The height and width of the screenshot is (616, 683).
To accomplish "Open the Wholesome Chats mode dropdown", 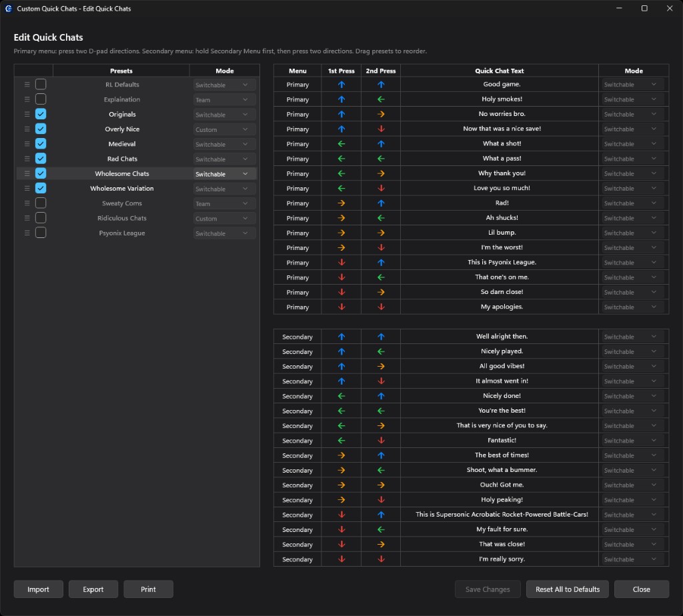I will [x=224, y=174].
